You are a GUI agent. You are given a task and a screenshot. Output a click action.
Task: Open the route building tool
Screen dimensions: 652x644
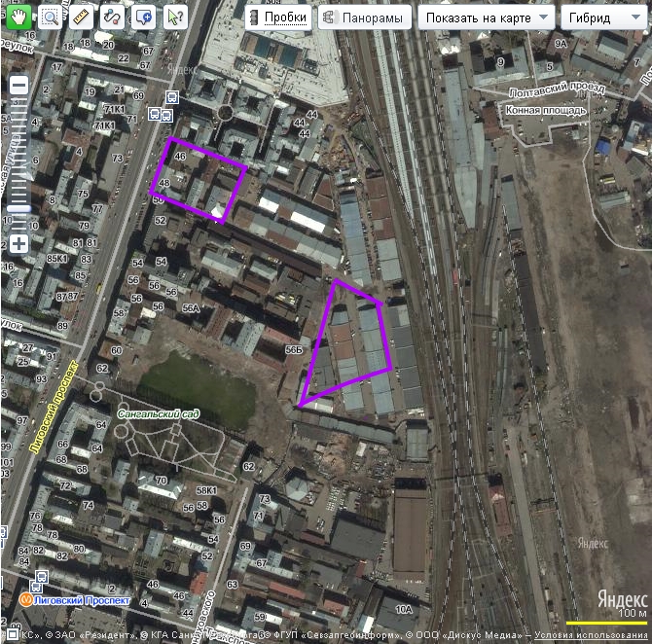click(112, 17)
